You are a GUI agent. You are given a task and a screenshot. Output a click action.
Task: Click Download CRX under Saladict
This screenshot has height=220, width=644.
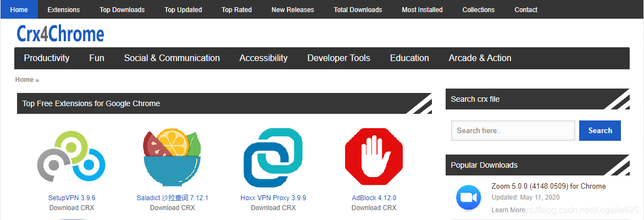coord(173,208)
